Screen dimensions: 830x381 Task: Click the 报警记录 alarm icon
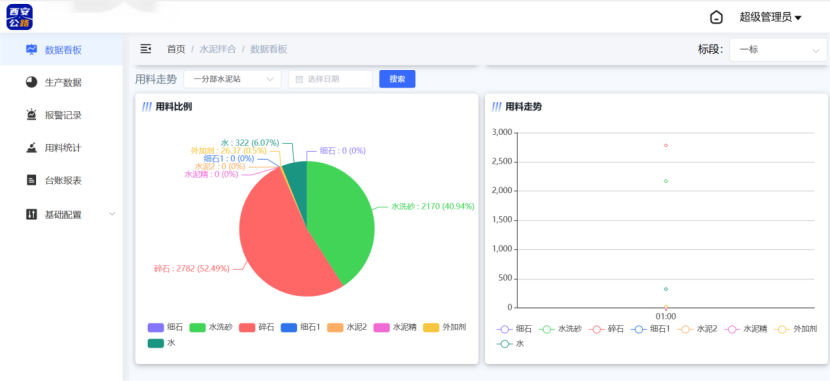coord(32,115)
